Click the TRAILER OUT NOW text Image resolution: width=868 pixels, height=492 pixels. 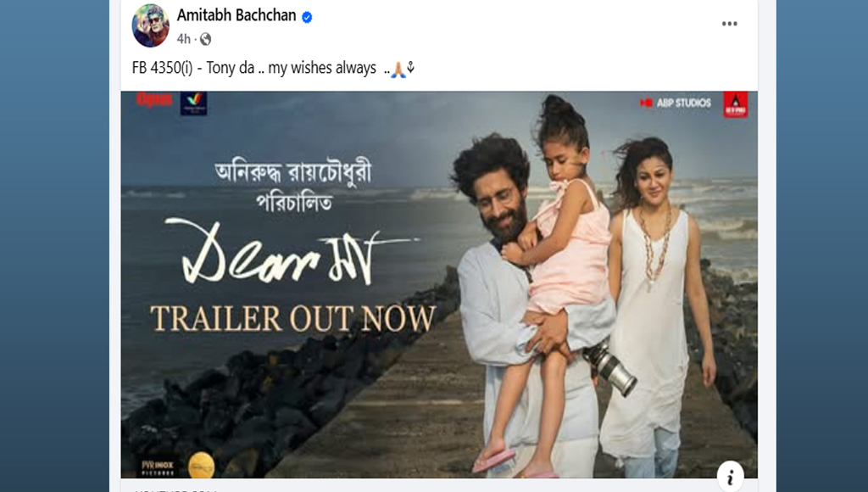[292, 319]
